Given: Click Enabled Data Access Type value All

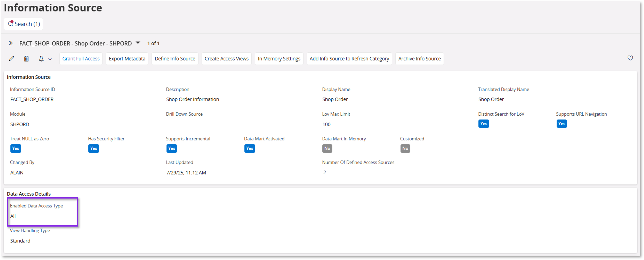Looking at the screenshot, I should (13, 216).
